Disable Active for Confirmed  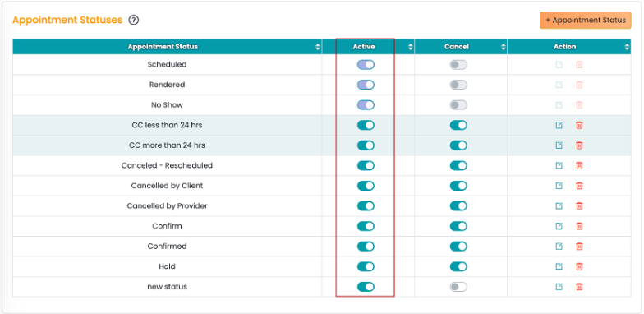(366, 246)
